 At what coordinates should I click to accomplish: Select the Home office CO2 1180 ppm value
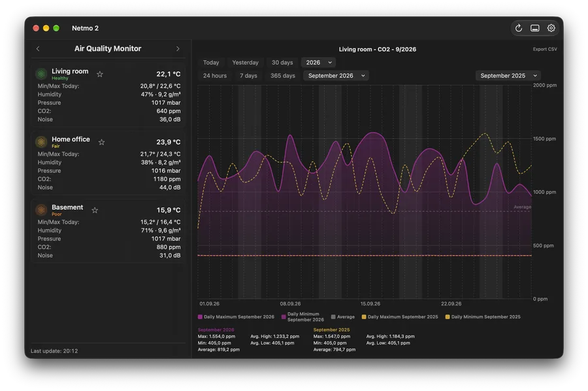(x=167, y=179)
